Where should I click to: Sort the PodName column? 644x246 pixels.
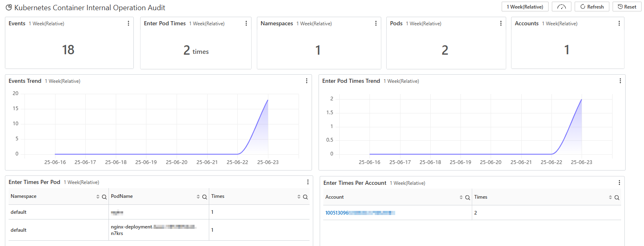coord(198,197)
